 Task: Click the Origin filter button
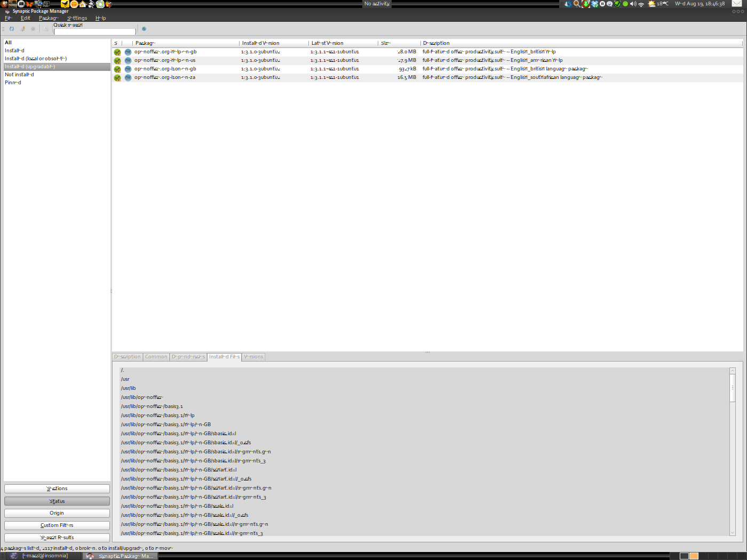[57, 513]
